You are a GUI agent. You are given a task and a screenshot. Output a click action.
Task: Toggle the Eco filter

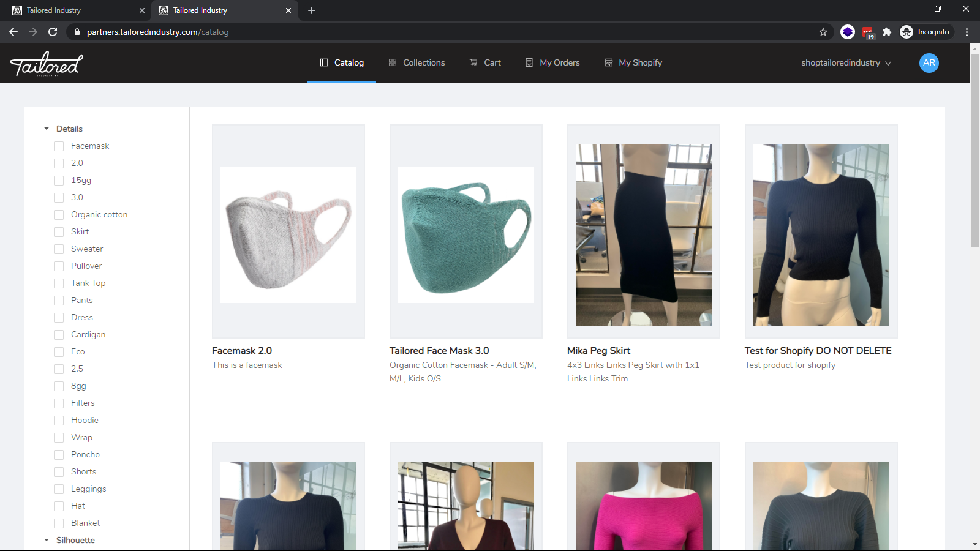pyautogui.click(x=59, y=352)
